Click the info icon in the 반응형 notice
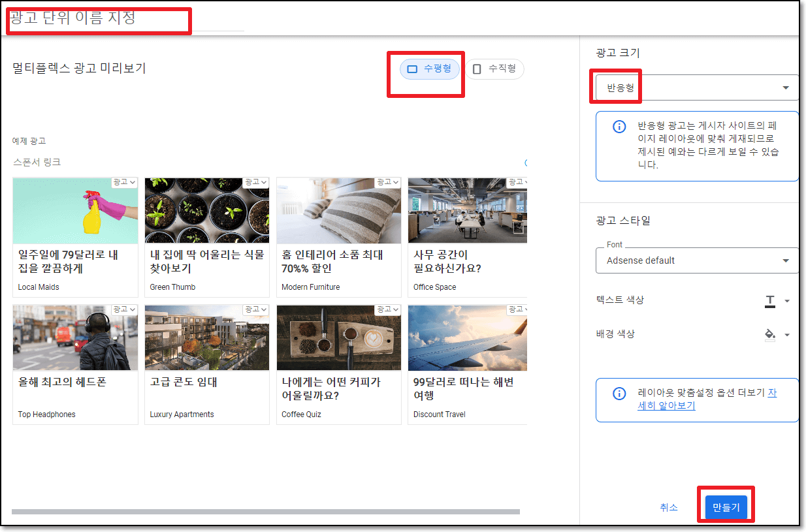806x532 pixels. [x=619, y=127]
